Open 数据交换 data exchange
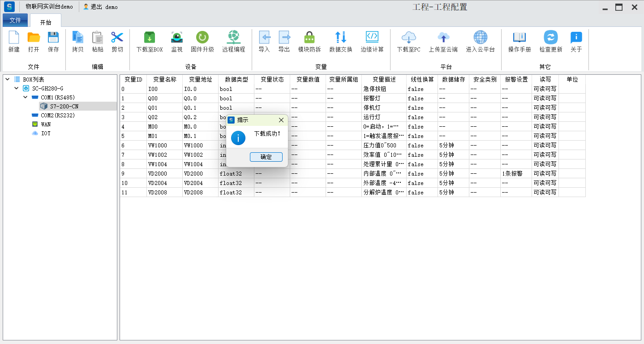Screen dimensions: 644x344 [x=340, y=38]
